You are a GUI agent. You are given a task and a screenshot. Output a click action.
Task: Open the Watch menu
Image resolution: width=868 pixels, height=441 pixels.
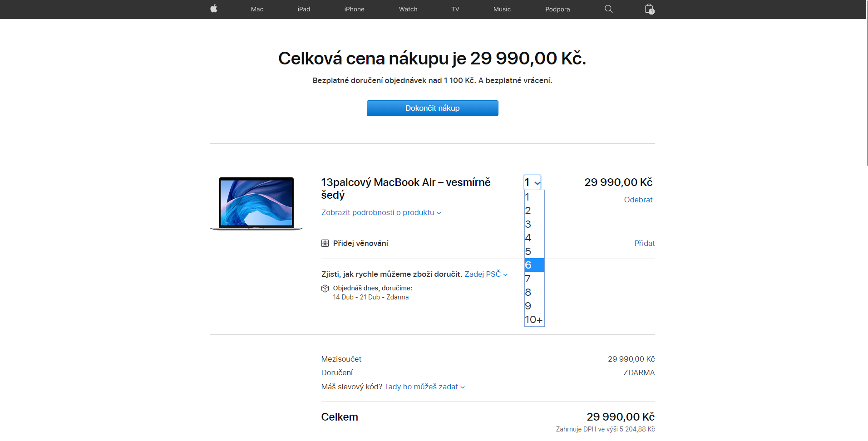coord(408,9)
